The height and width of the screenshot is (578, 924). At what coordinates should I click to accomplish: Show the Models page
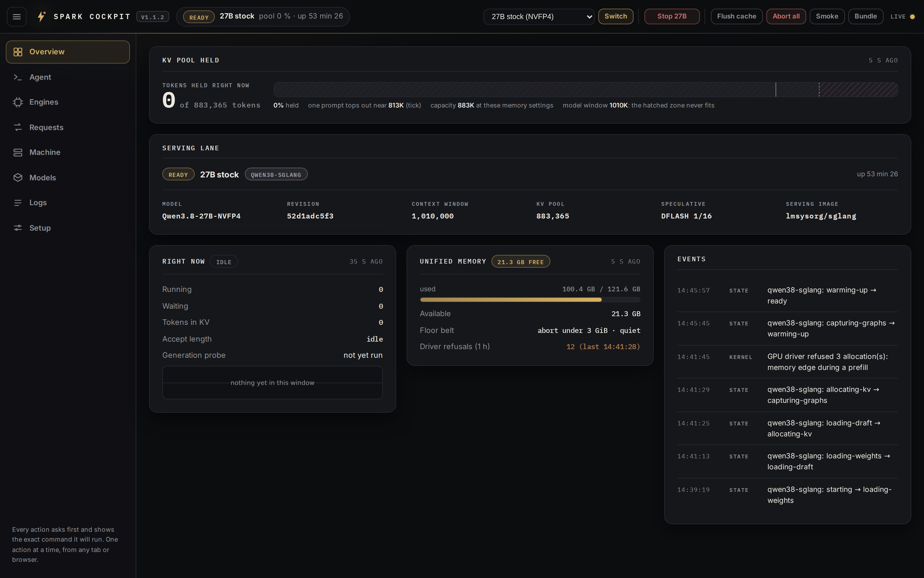(x=68, y=177)
